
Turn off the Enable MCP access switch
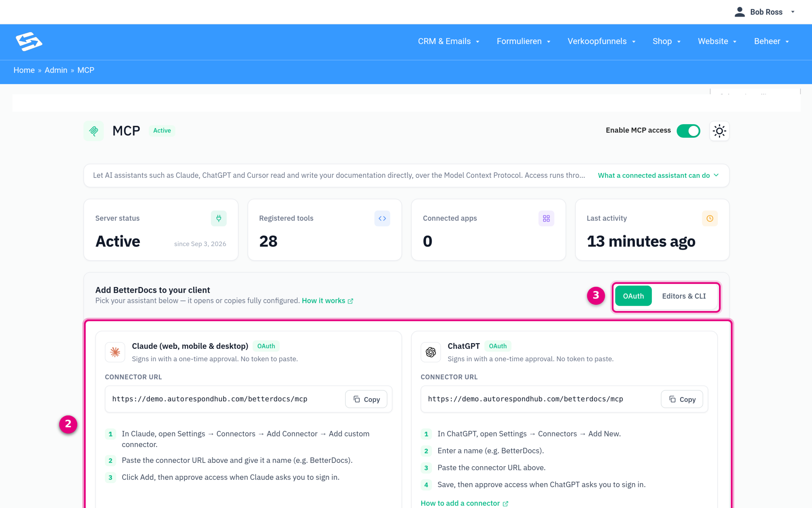(688, 131)
